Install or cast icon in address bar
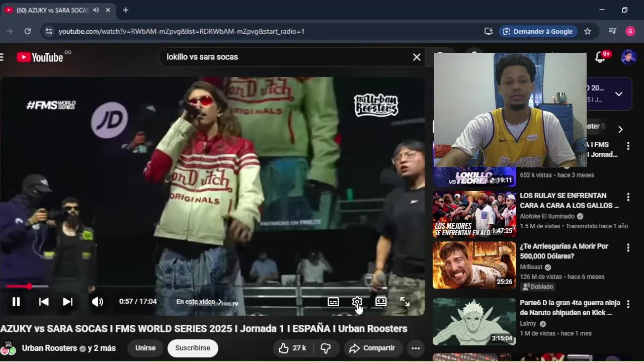The image size is (644, 362). [489, 31]
